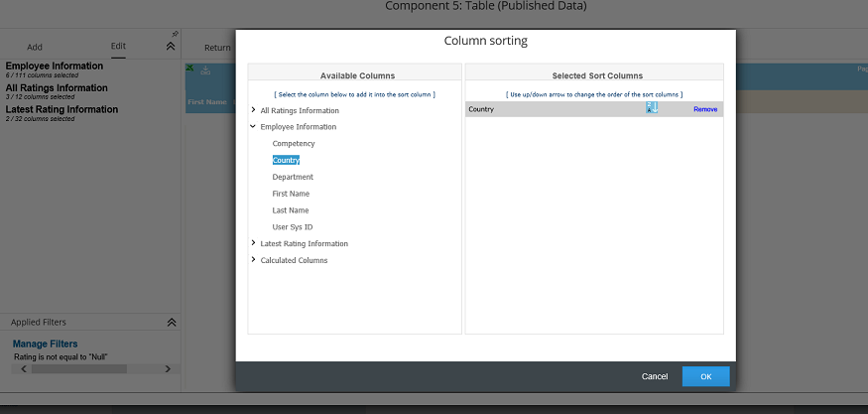
Task: Expand Latest Rating Information tree node
Action: [254, 243]
